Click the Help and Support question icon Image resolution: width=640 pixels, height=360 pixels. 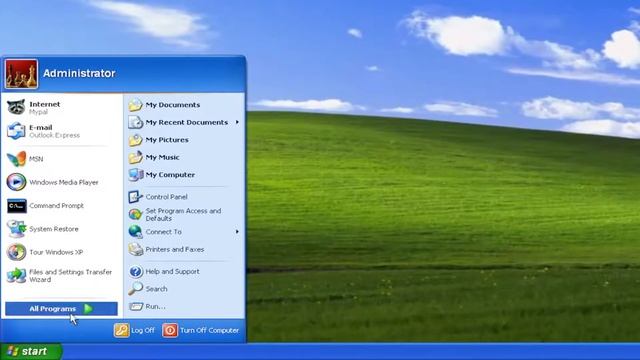click(136, 271)
